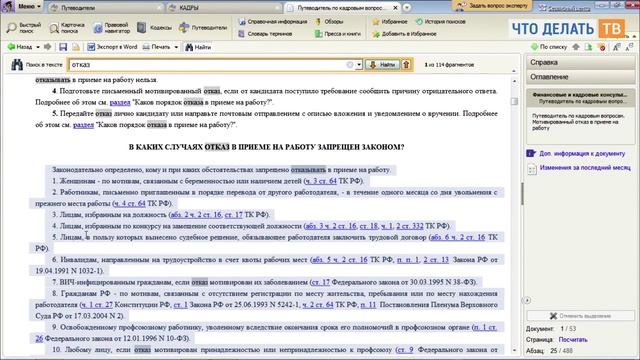Click Добавить в Избранное

tap(404, 34)
